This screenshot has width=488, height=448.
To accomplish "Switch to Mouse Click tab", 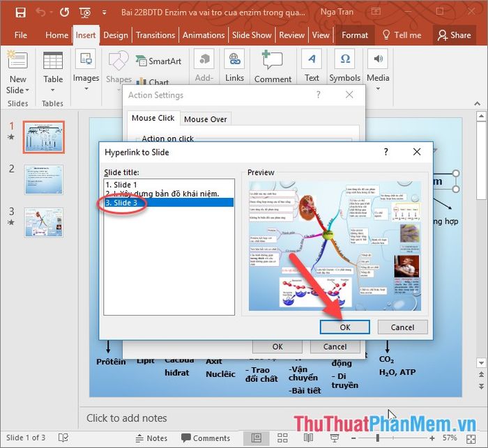I will tap(153, 118).
